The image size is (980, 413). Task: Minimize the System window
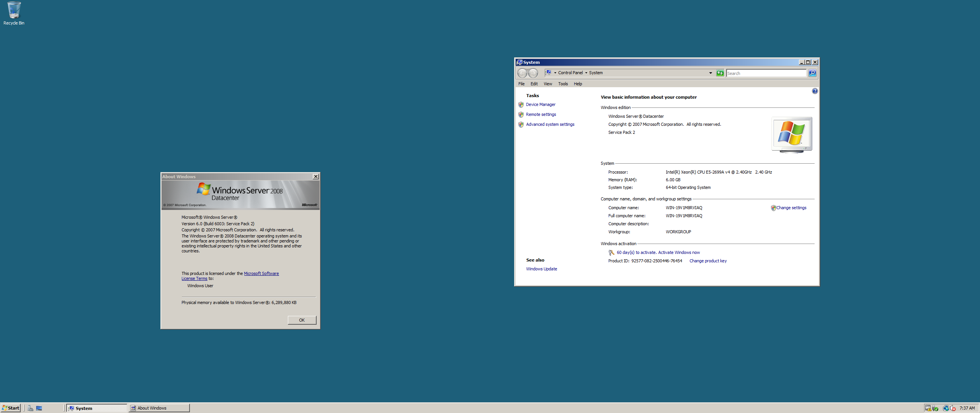tap(801, 62)
